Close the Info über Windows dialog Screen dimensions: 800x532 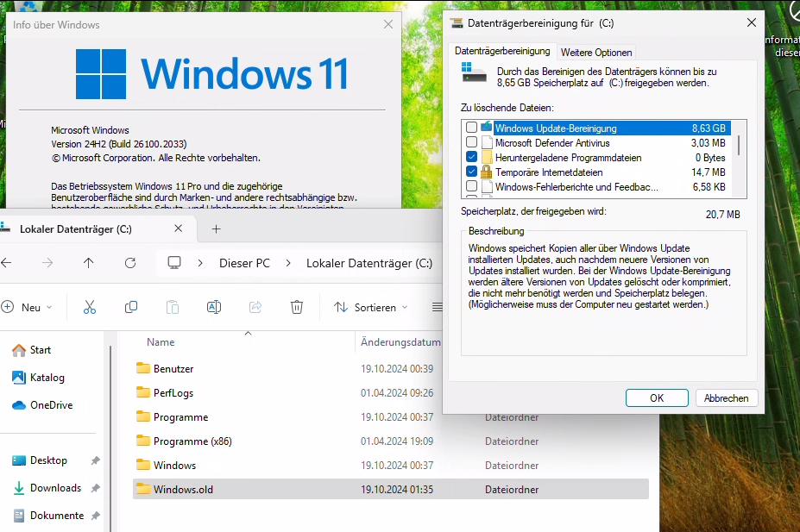(388, 24)
